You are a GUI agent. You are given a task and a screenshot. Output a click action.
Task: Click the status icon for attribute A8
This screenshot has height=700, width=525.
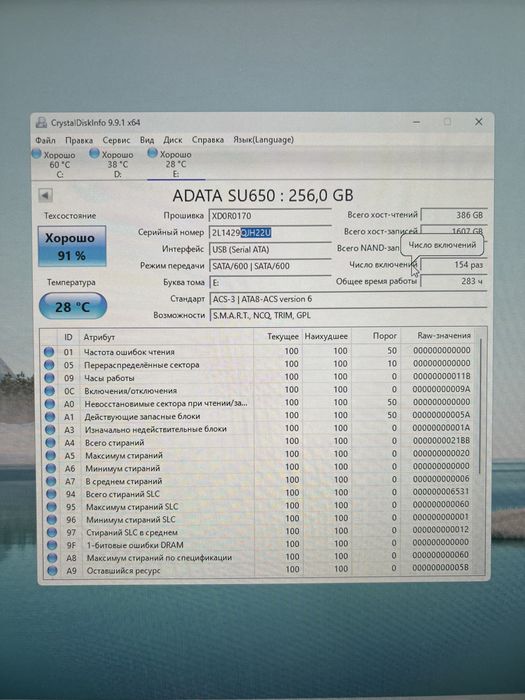(52, 558)
